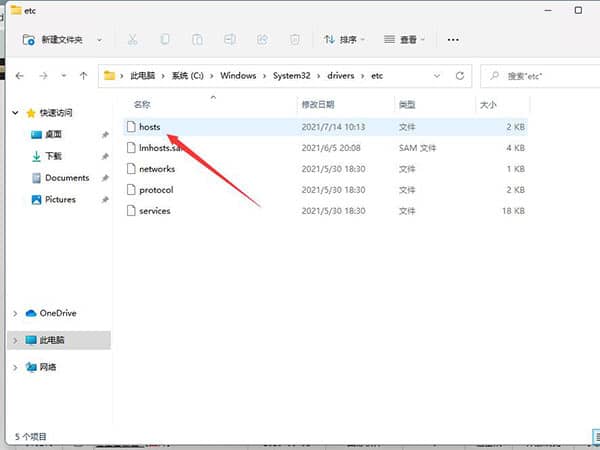Expand the OneDrive tree node
The image size is (600, 450).
click(14, 313)
